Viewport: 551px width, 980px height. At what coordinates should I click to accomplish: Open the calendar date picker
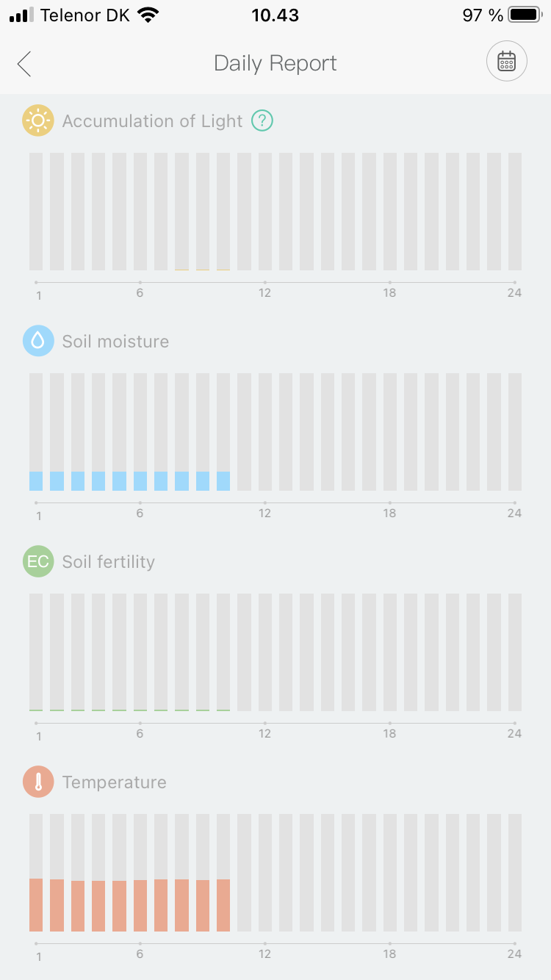tap(506, 62)
